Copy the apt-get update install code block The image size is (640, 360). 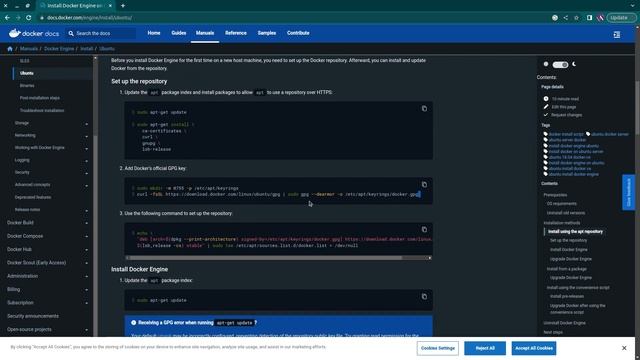424,109
